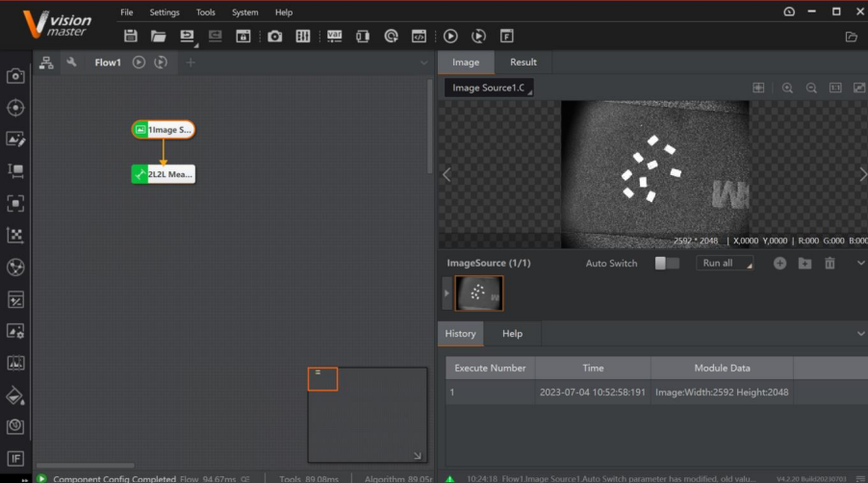This screenshot has height=483, width=868.
Task: Open the Logic tools (IF) icon
Action: click(15, 459)
